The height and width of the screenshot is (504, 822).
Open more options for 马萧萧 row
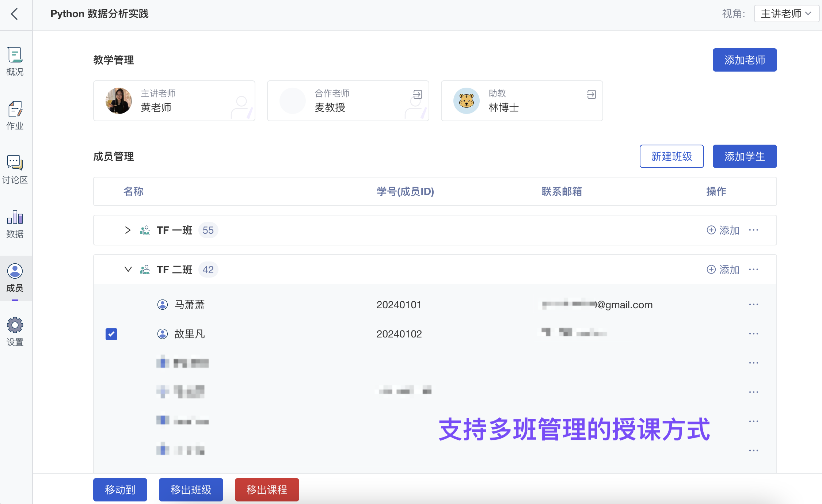click(753, 305)
